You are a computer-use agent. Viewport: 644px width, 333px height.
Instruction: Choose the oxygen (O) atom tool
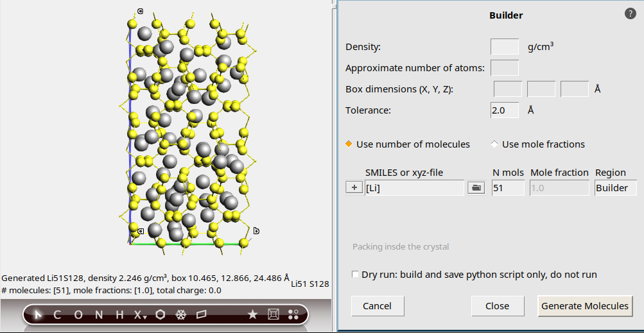pos(78,314)
